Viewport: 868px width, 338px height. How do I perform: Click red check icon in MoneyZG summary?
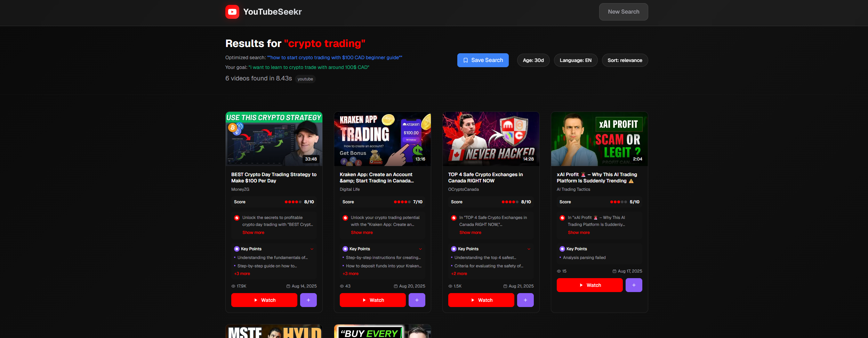point(237,218)
